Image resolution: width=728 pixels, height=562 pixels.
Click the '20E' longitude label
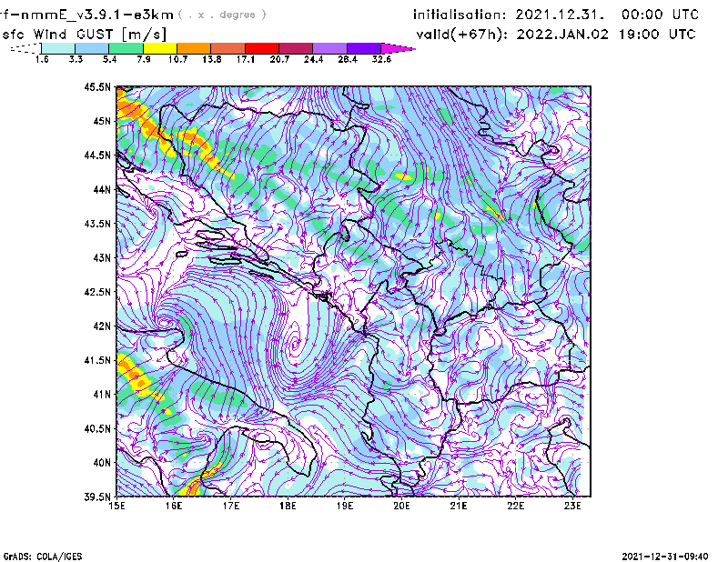401,506
